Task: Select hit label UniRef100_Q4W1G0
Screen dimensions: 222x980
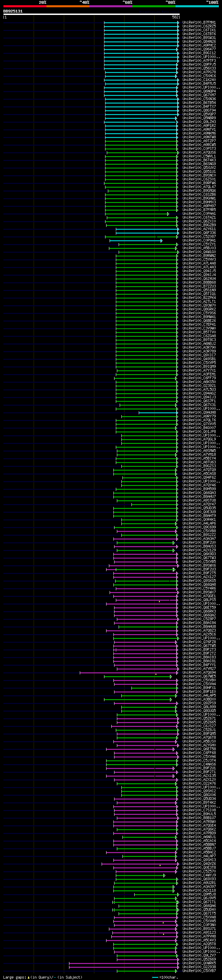Action: (199, 252)
